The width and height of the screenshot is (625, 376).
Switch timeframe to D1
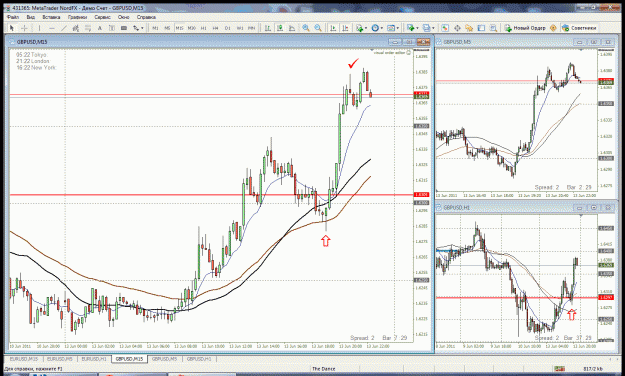(228, 28)
